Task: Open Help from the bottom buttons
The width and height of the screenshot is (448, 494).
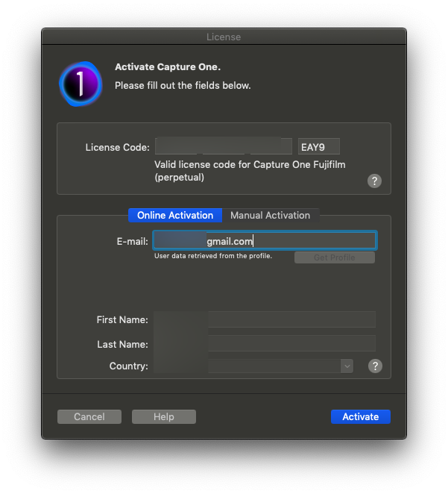Action: point(164,416)
